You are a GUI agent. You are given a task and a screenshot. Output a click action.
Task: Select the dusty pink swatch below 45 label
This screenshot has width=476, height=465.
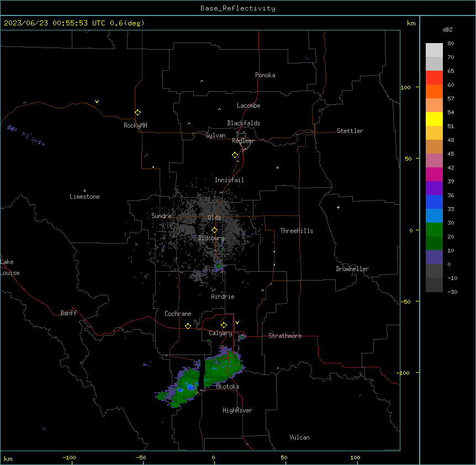click(x=434, y=161)
